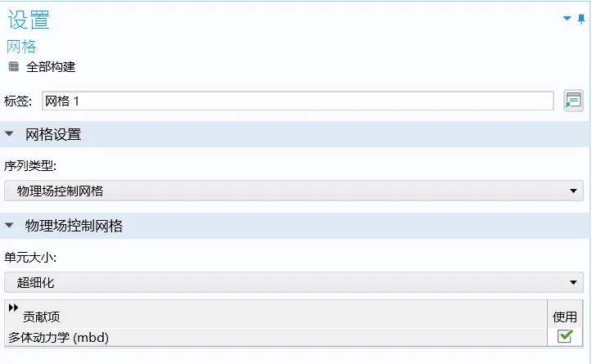Pin the 设置 panel with the pushpin icon
592x364 pixels.
581,19
